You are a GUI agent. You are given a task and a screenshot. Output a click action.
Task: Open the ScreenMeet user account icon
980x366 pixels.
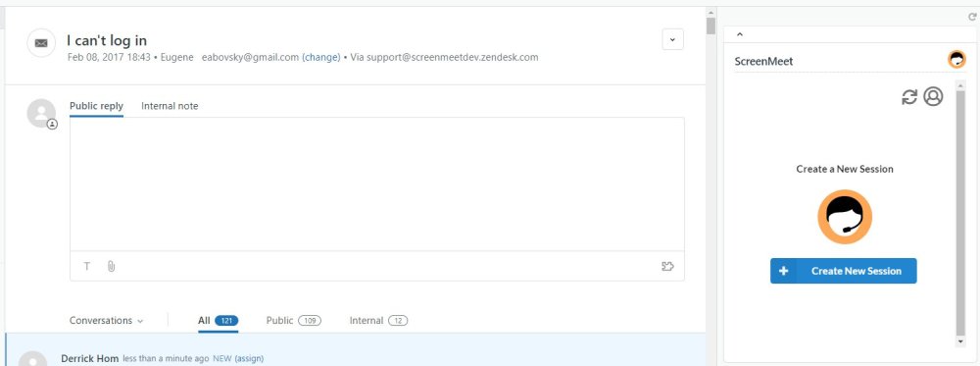pos(933,96)
